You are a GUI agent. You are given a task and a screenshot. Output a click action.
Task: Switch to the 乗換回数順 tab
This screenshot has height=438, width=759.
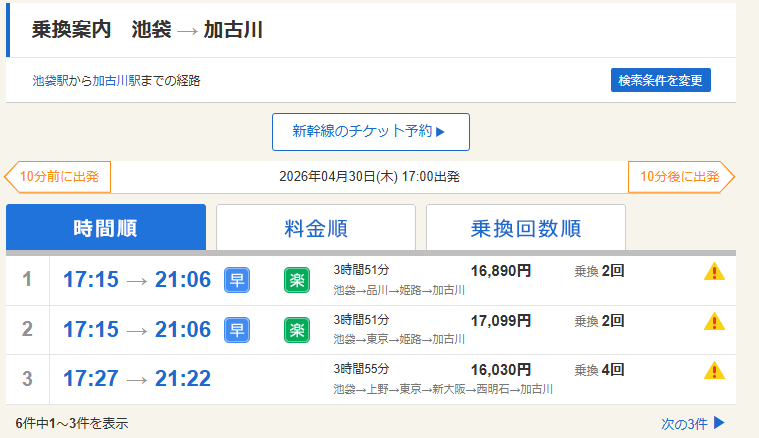pos(525,228)
